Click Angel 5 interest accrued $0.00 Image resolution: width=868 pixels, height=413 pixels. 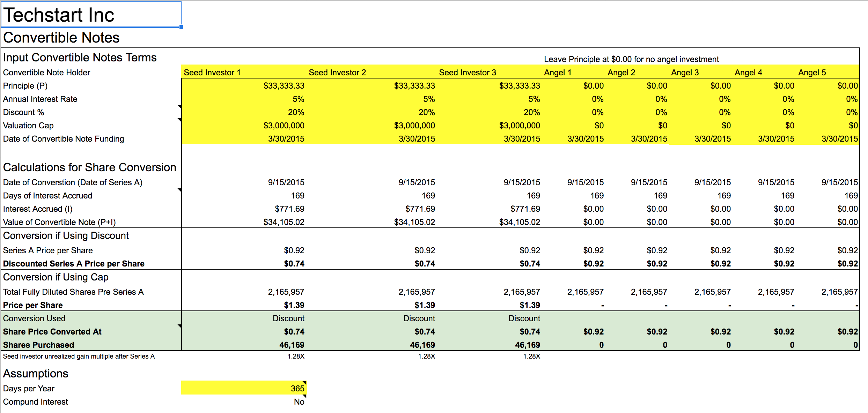[847, 209]
